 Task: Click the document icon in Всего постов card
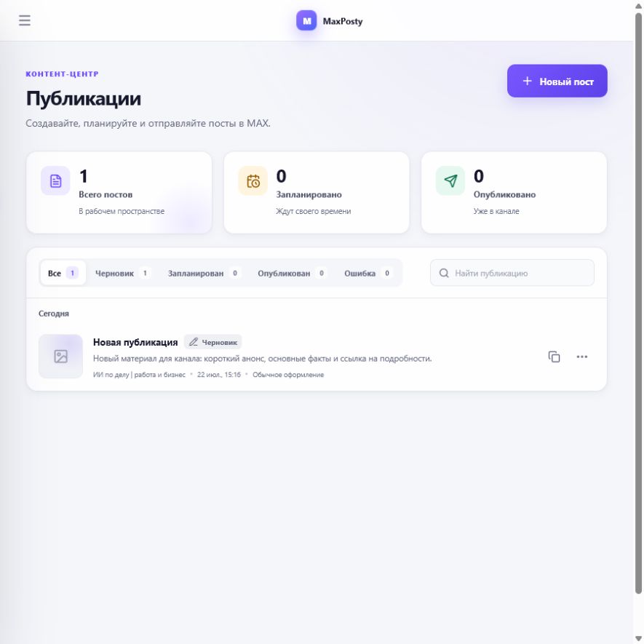55,180
